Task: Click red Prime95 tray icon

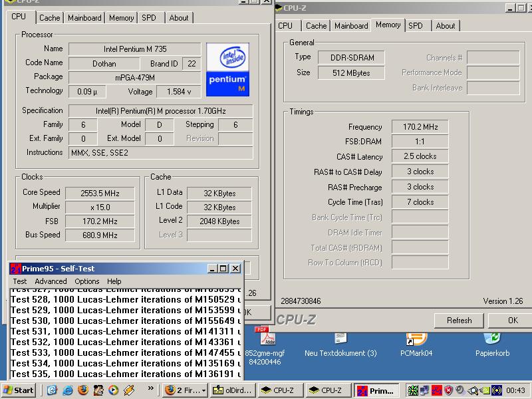Action: [x=437, y=391]
